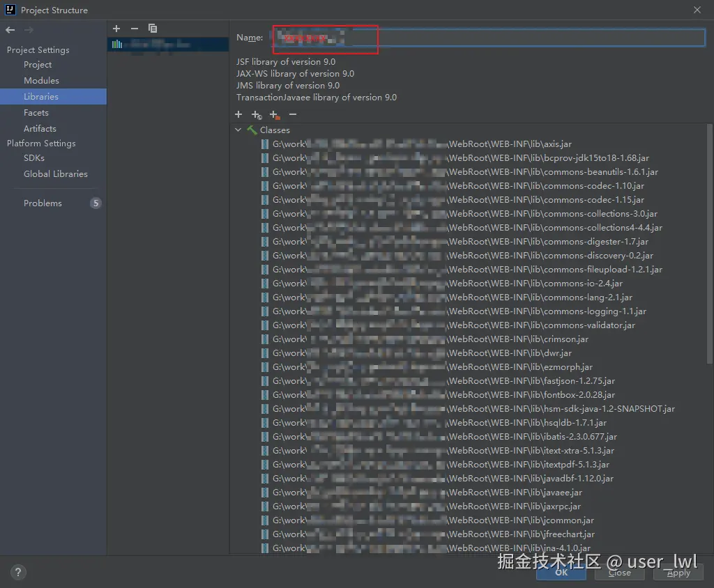Select itextpdf-5.1.3.jar entry

pos(435,464)
